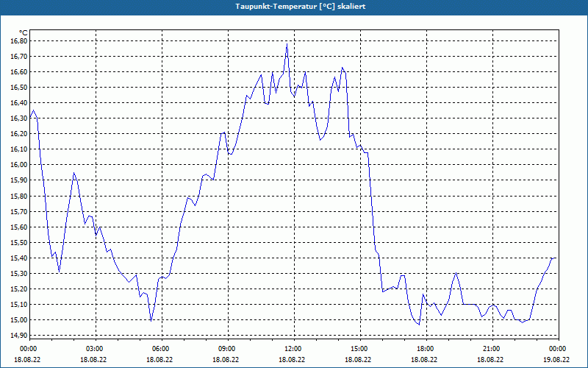Click the 15,30 y-axis label

(20, 273)
